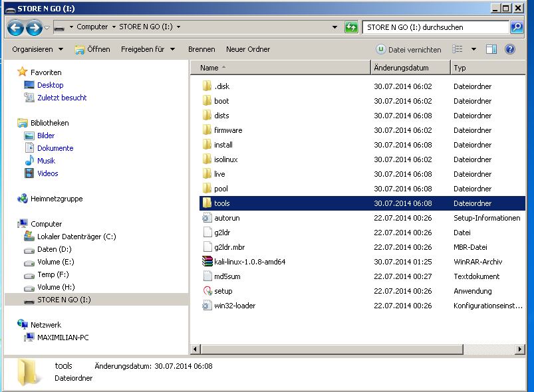This screenshot has height=392, width=534.
Task: Click the Computer node in navigation pane
Action: coord(47,224)
